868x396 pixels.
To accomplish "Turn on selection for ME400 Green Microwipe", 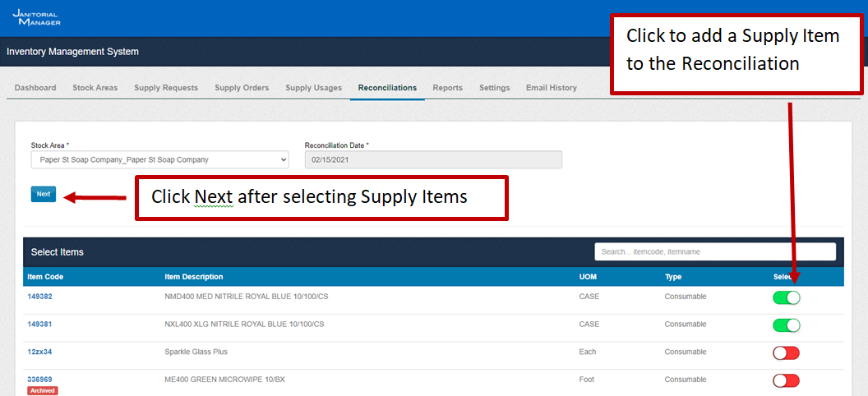I will [786, 380].
